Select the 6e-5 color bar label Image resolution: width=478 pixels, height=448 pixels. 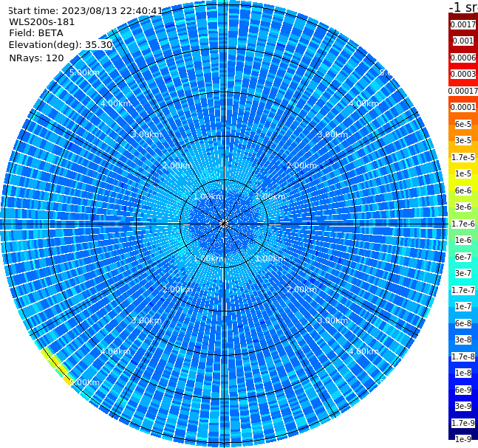coord(463,124)
